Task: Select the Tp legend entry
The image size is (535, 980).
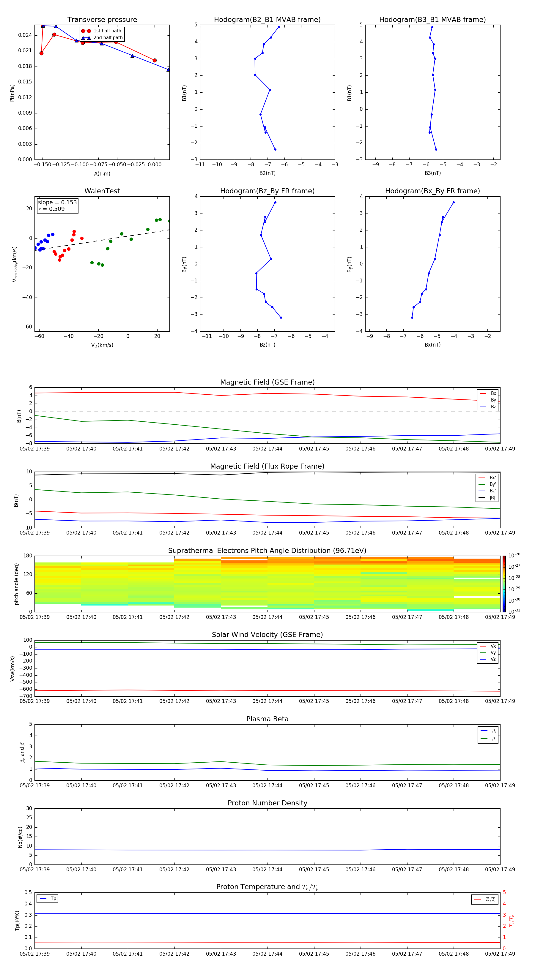Action: point(48,899)
